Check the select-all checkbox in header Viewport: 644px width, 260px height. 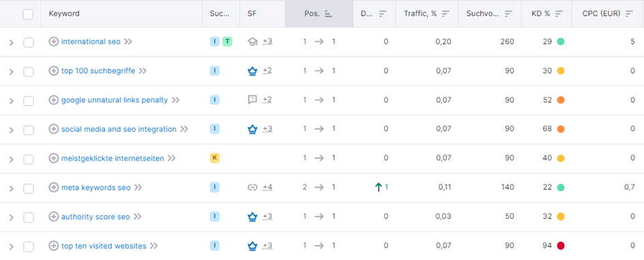(28, 14)
